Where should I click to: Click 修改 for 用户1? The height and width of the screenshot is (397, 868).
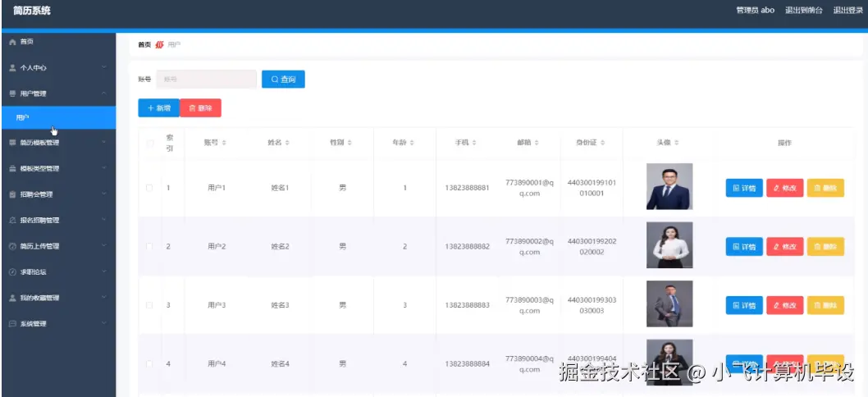click(x=785, y=189)
